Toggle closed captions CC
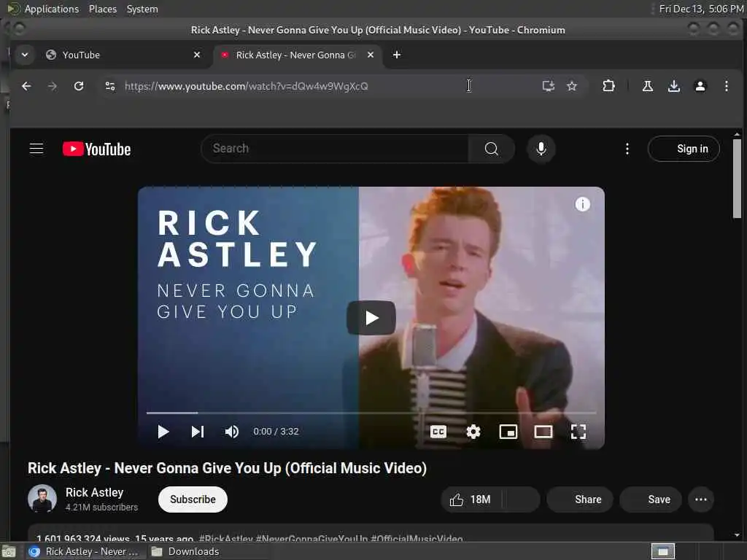This screenshot has height=560, width=747. click(x=438, y=432)
